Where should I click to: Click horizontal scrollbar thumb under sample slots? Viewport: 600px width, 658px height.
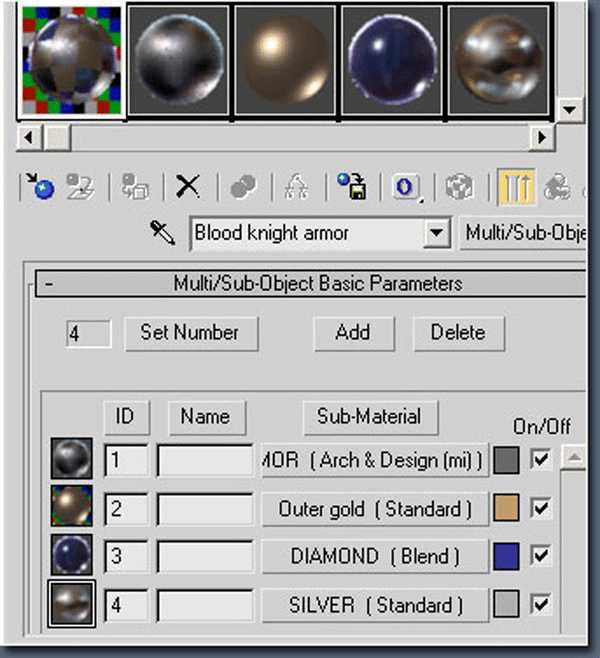coord(57,137)
